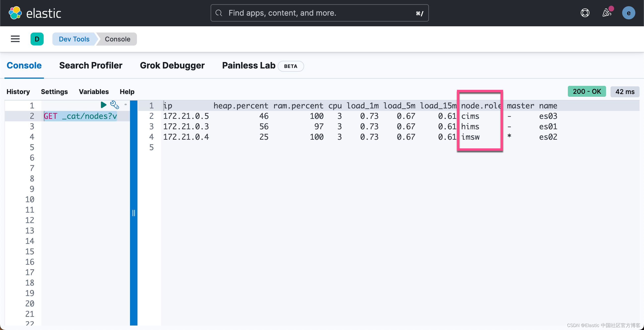Run request with green play icon

click(x=103, y=105)
